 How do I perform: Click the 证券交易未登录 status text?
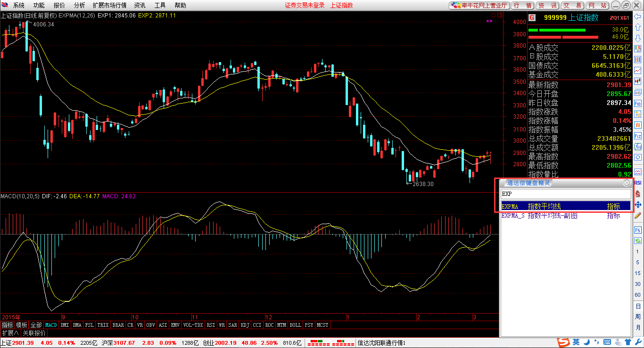coord(305,5)
